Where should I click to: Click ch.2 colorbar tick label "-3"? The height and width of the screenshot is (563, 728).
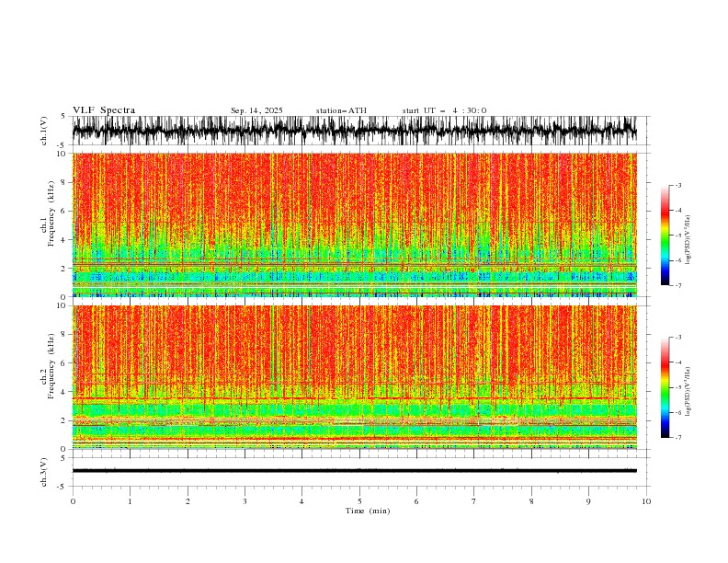(678, 338)
